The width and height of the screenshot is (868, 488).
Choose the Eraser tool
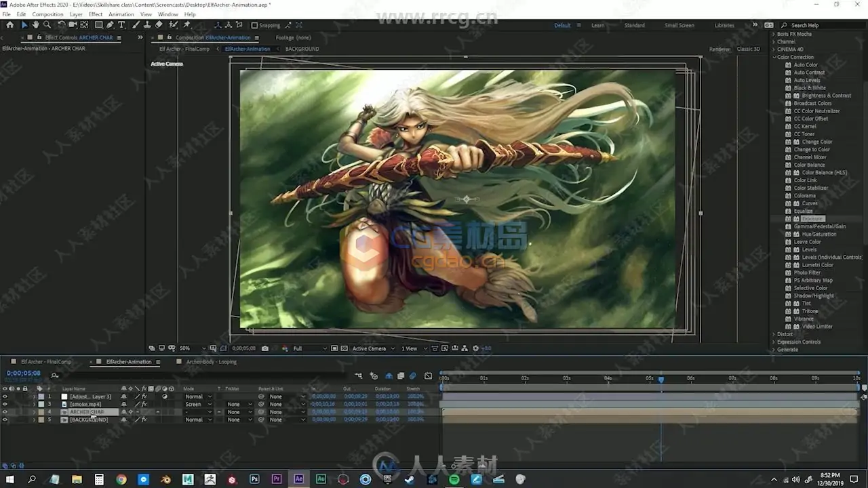[159, 25]
